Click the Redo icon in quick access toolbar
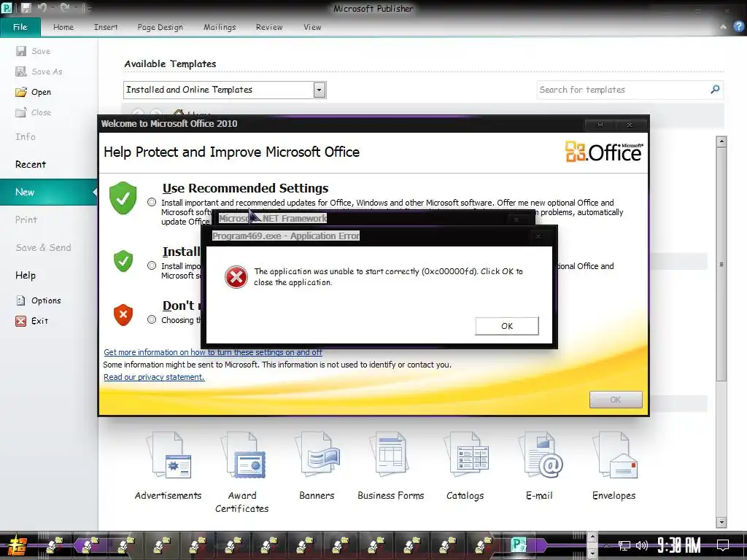 65,8
